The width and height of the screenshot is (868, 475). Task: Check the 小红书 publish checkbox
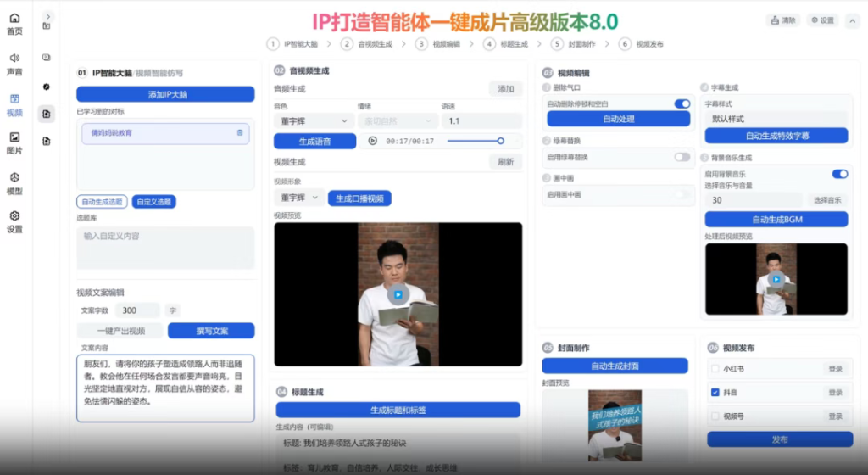tap(715, 369)
